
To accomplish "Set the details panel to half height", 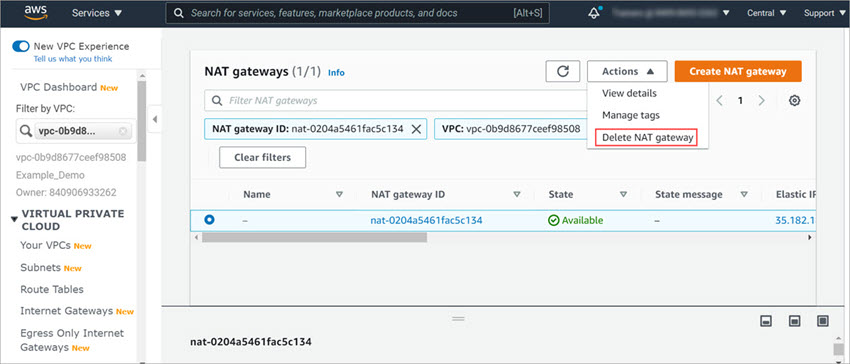I will (x=795, y=321).
